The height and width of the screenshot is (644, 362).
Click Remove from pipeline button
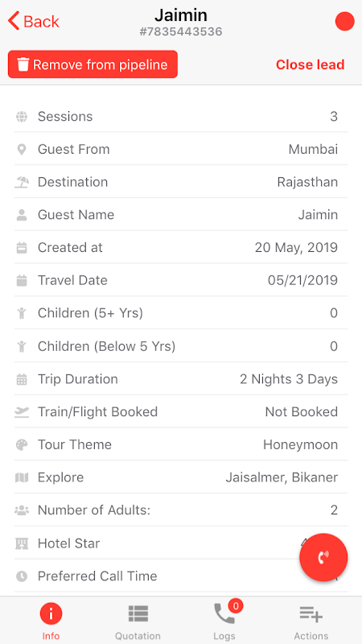(x=93, y=64)
